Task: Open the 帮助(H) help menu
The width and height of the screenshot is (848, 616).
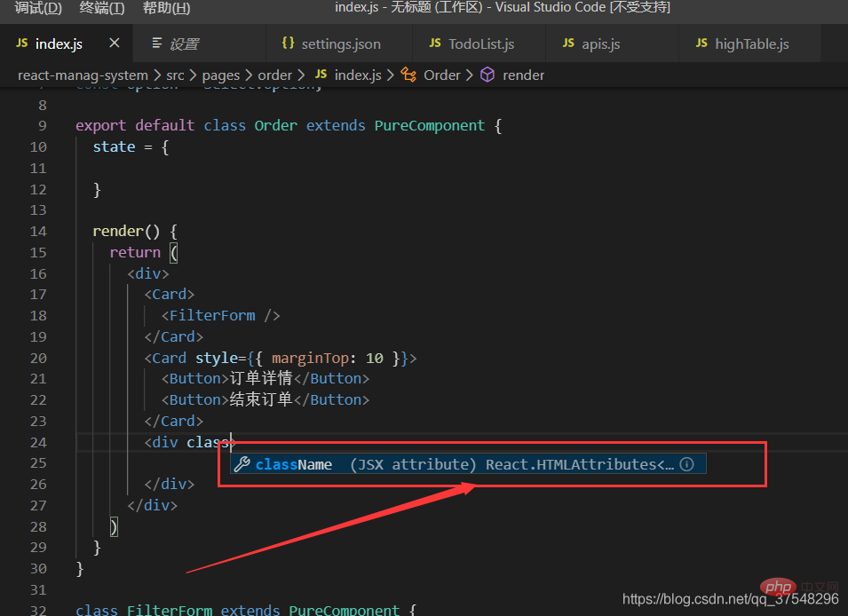Action: click(166, 8)
